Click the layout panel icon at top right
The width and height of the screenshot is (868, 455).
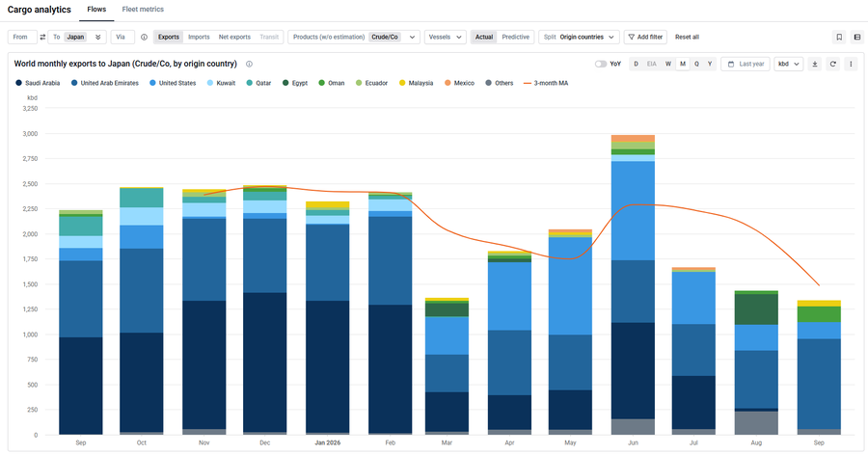[x=857, y=37]
